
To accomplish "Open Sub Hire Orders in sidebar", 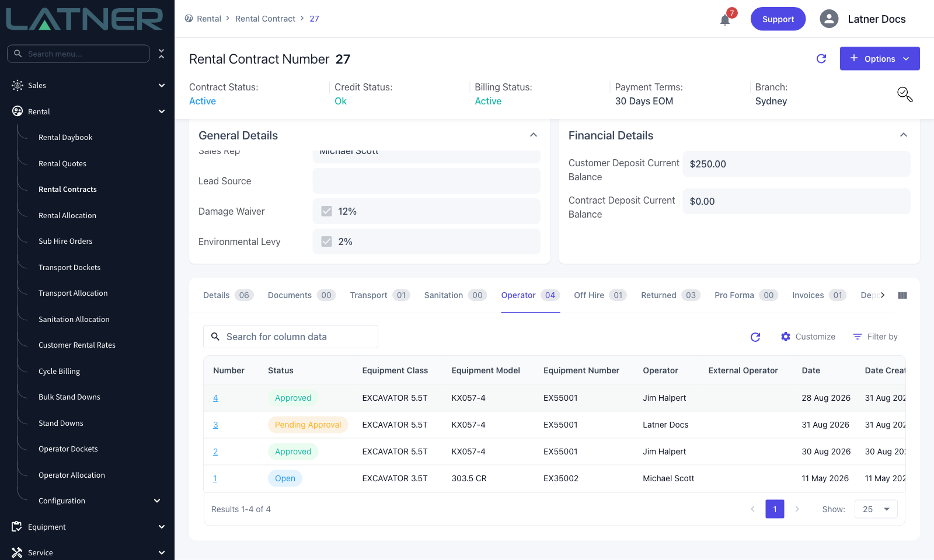I will pos(65,242).
